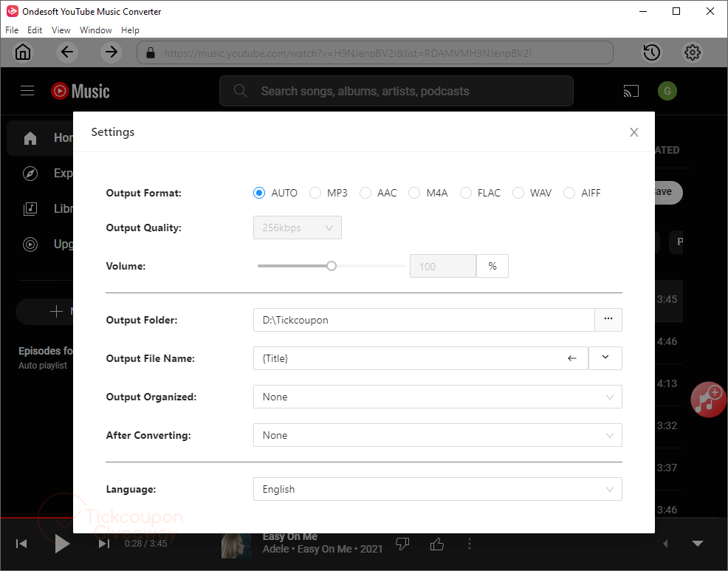Select MP3 output format
Viewport: 728px width, 571px height.
(x=315, y=193)
